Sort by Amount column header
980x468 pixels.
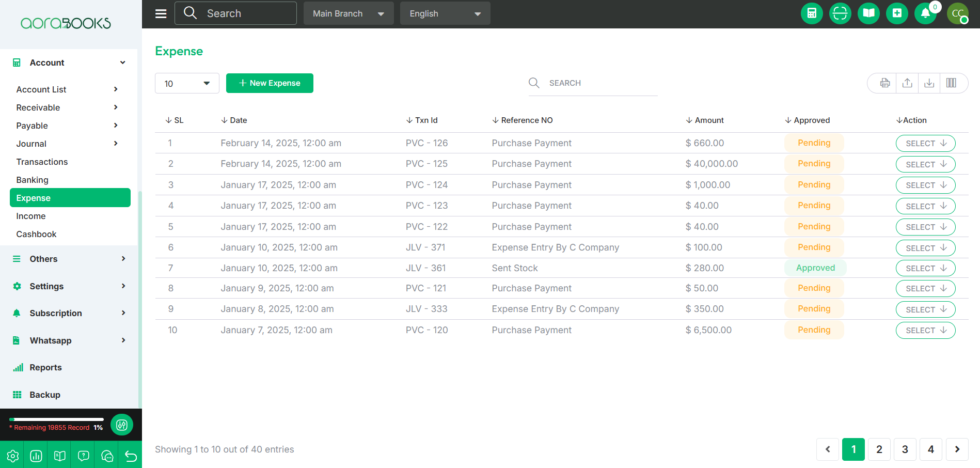pyautogui.click(x=705, y=120)
